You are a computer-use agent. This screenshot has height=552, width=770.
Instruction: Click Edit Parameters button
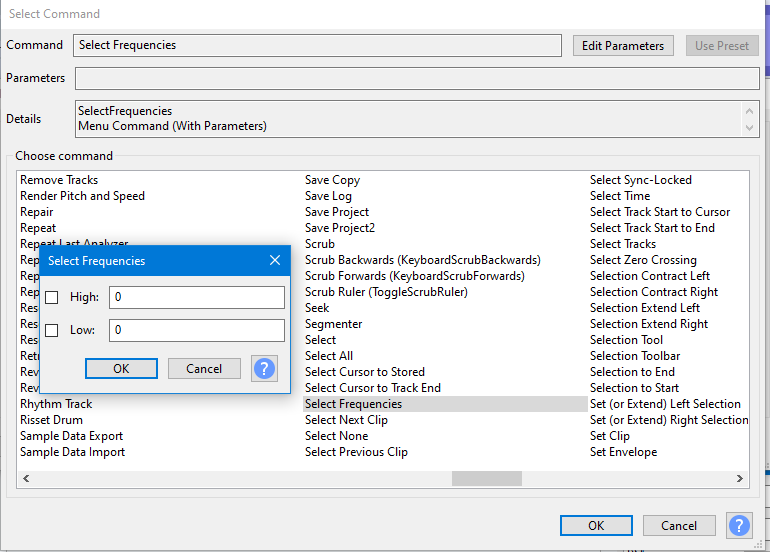(x=623, y=46)
